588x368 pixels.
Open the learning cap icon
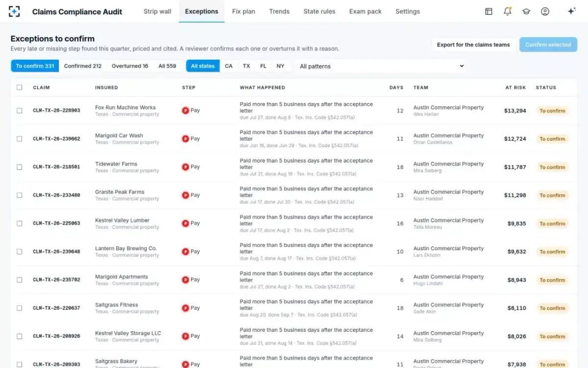(x=526, y=11)
